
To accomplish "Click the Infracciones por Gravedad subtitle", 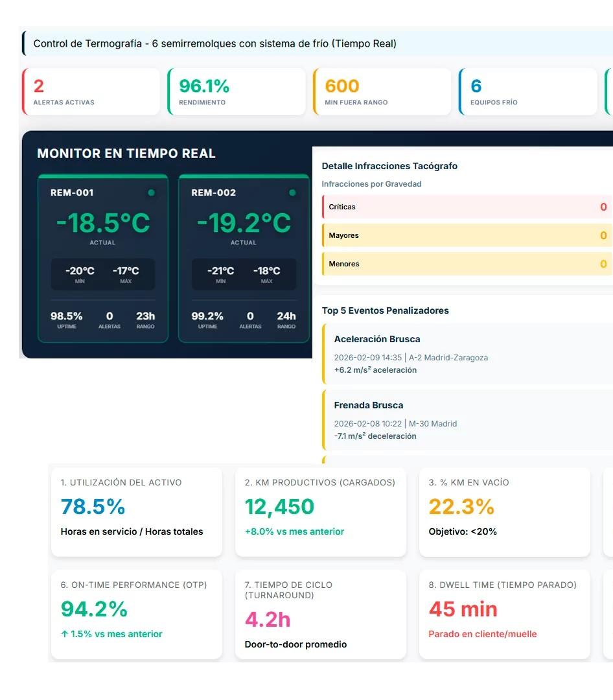I will point(371,184).
